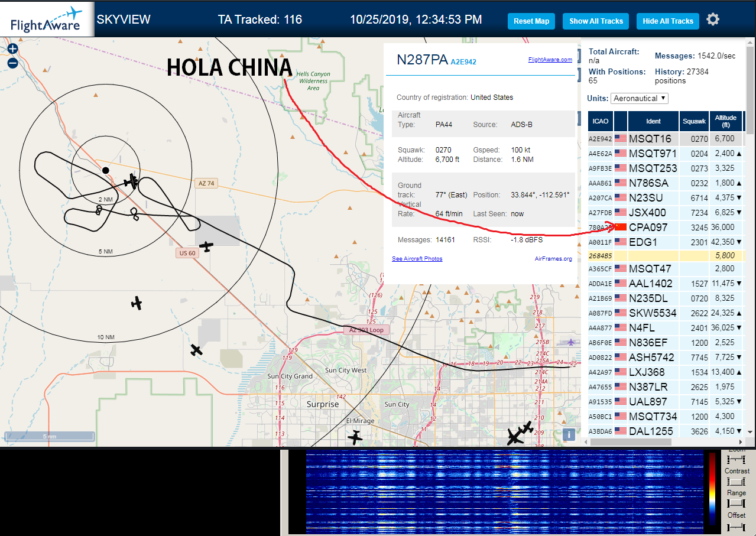Click the purple airport symbol on the map
The image size is (756, 536).
point(570,342)
